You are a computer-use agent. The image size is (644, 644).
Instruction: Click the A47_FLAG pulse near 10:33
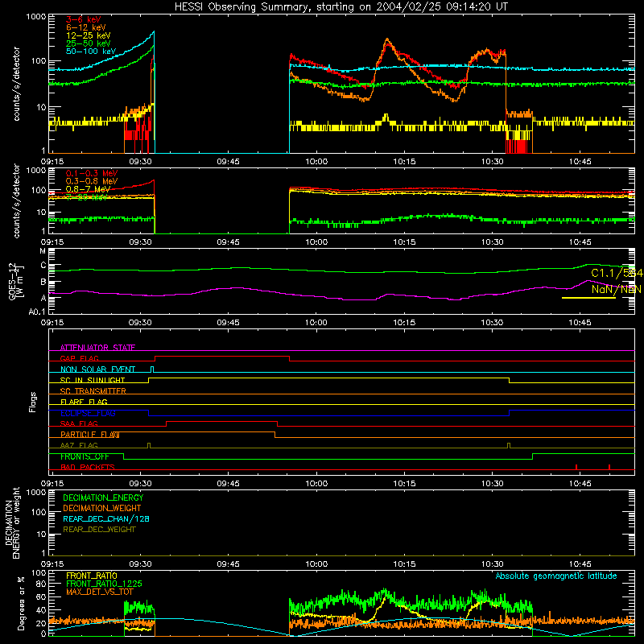click(x=509, y=445)
